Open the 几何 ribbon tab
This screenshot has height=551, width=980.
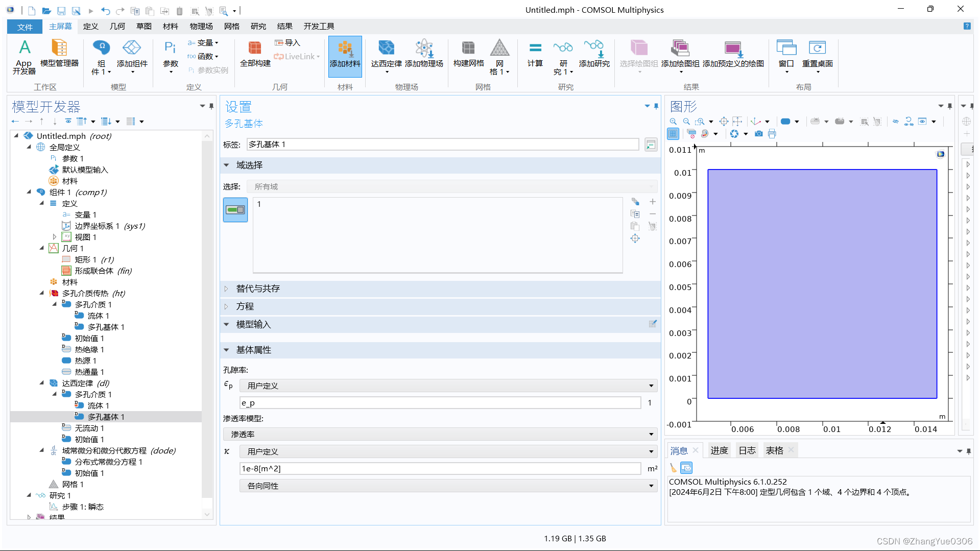pyautogui.click(x=117, y=27)
